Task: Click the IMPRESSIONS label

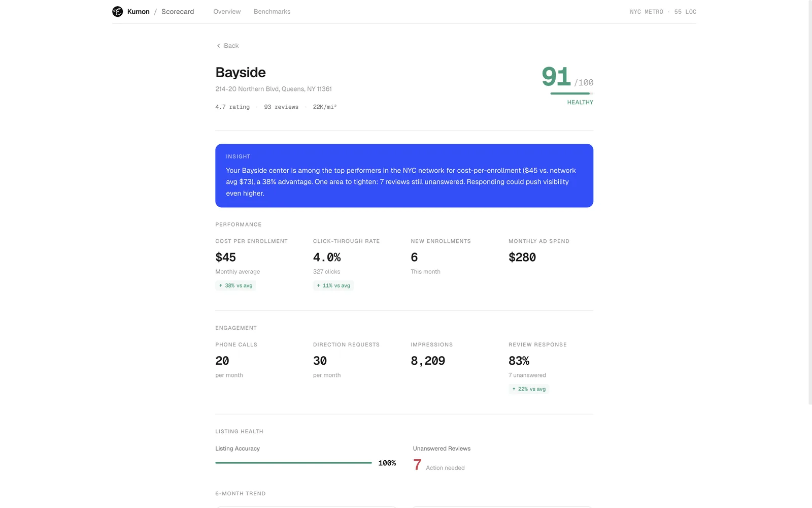Action: pyautogui.click(x=432, y=345)
